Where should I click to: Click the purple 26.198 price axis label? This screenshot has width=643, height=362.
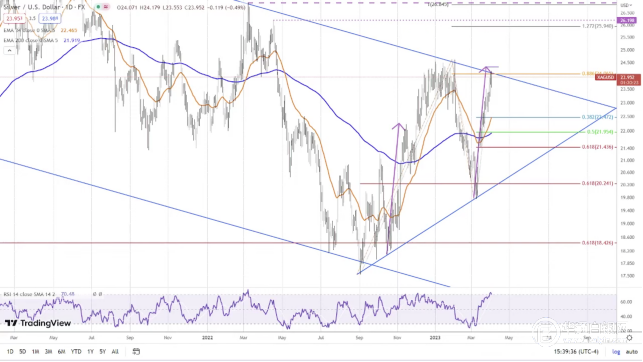coord(627,20)
